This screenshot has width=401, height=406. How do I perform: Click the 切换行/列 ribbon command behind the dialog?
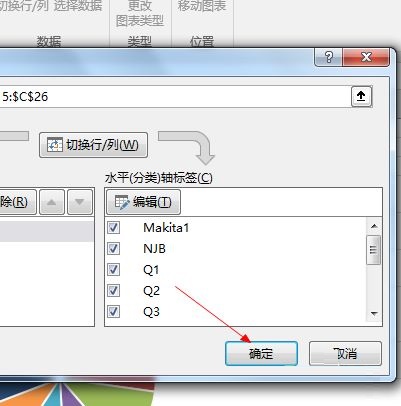tap(24, 6)
